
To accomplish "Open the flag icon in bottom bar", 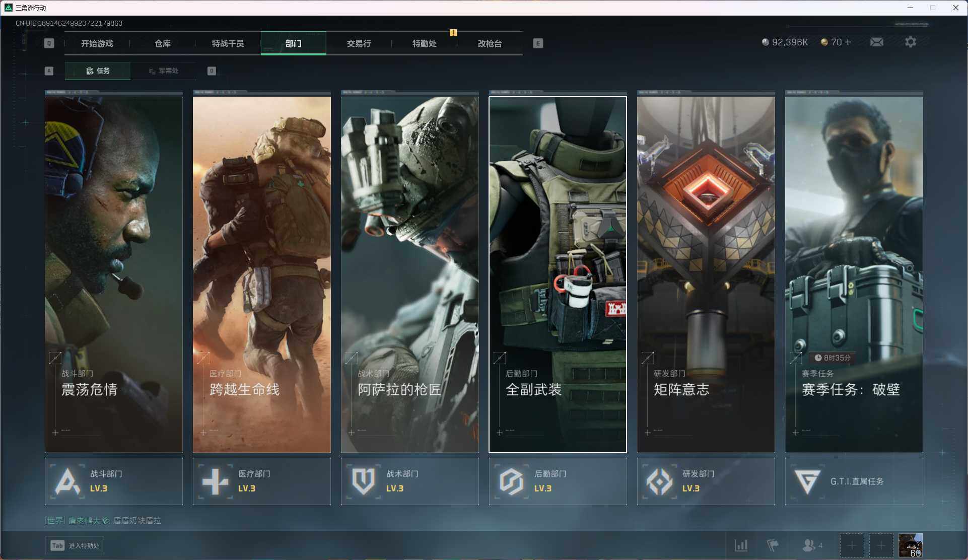I will [773, 545].
